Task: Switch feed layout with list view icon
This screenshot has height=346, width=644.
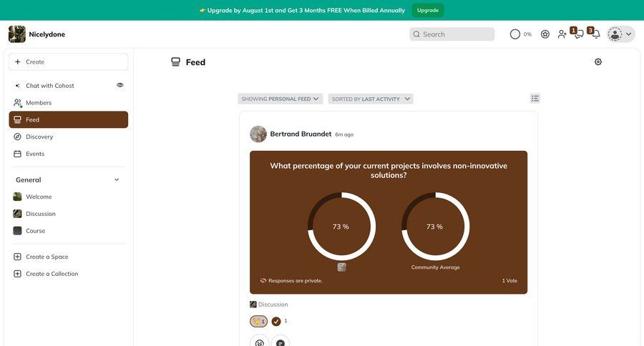Action: tap(535, 99)
